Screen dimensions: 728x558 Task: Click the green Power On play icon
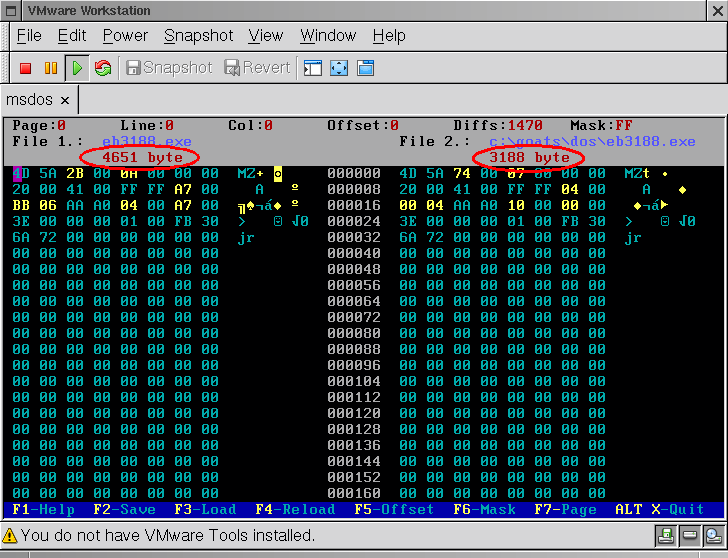[x=77, y=68]
